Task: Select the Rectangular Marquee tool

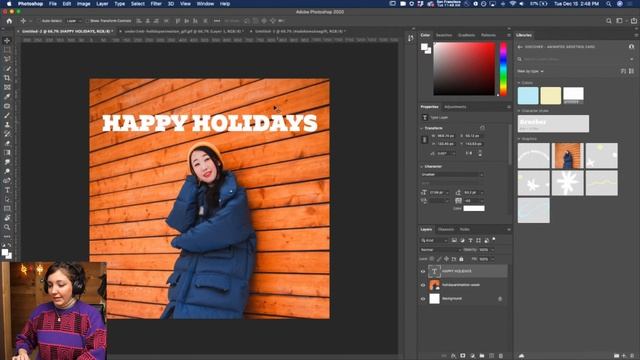Action: pos(7,50)
